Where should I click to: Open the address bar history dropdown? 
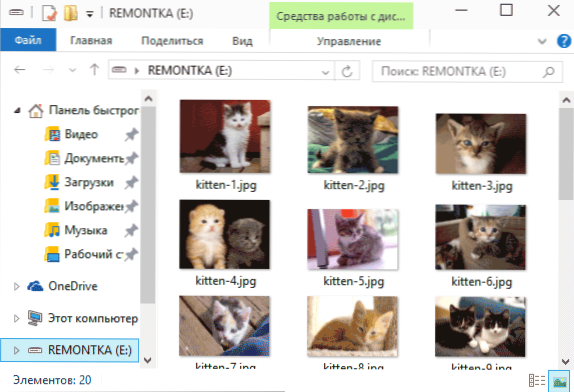coord(325,72)
